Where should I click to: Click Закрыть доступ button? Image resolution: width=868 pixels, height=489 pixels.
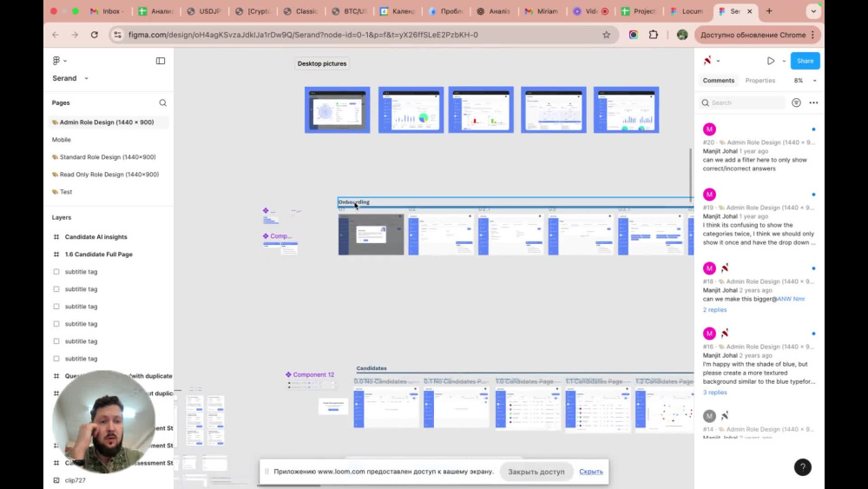[x=536, y=472]
